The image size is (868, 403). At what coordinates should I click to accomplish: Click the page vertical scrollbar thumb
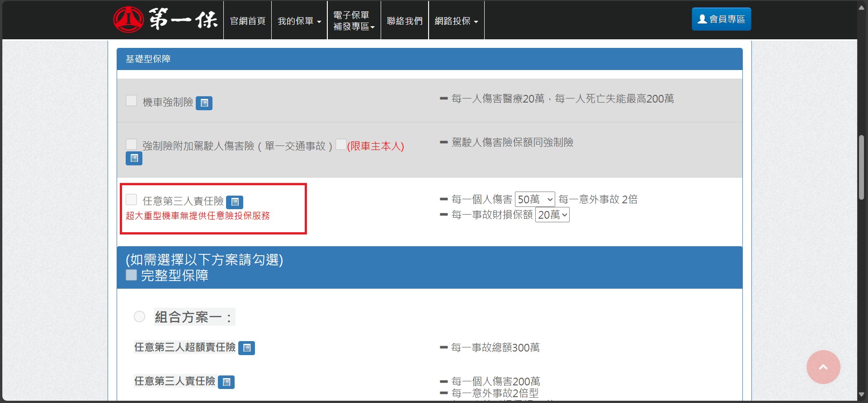pyautogui.click(x=861, y=167)
